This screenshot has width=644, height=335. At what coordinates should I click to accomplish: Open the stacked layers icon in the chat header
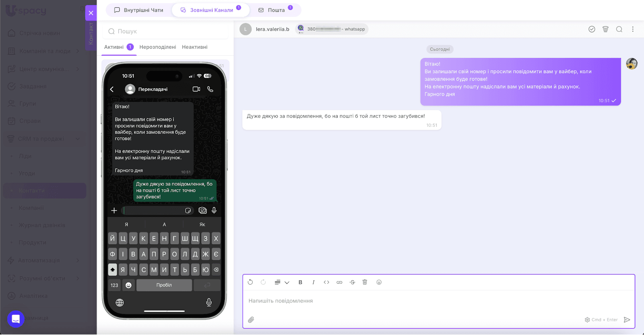[x=605, y=29]
